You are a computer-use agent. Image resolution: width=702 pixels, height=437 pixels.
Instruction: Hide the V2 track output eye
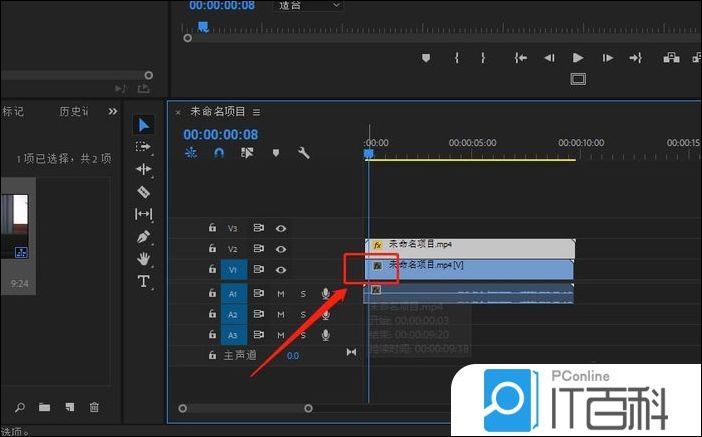(281, 249)
